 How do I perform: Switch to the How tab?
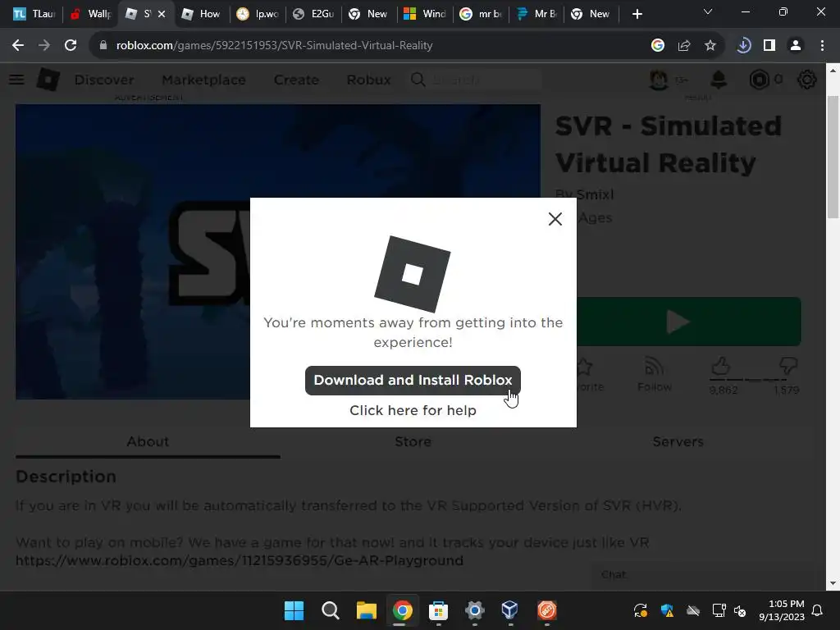click(202, 14)
